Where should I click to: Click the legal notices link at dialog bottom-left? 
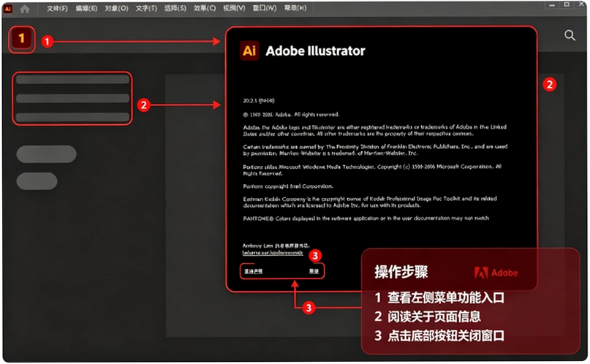[253, 271]
